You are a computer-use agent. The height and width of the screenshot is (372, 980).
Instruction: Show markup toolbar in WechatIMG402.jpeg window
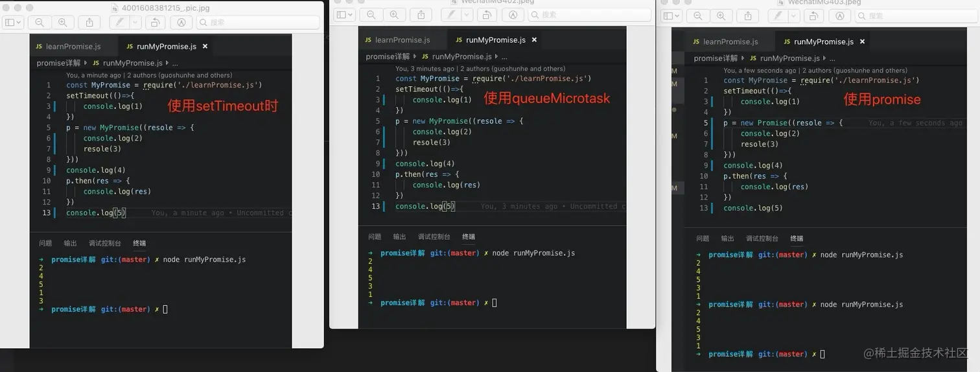(513, 14)
